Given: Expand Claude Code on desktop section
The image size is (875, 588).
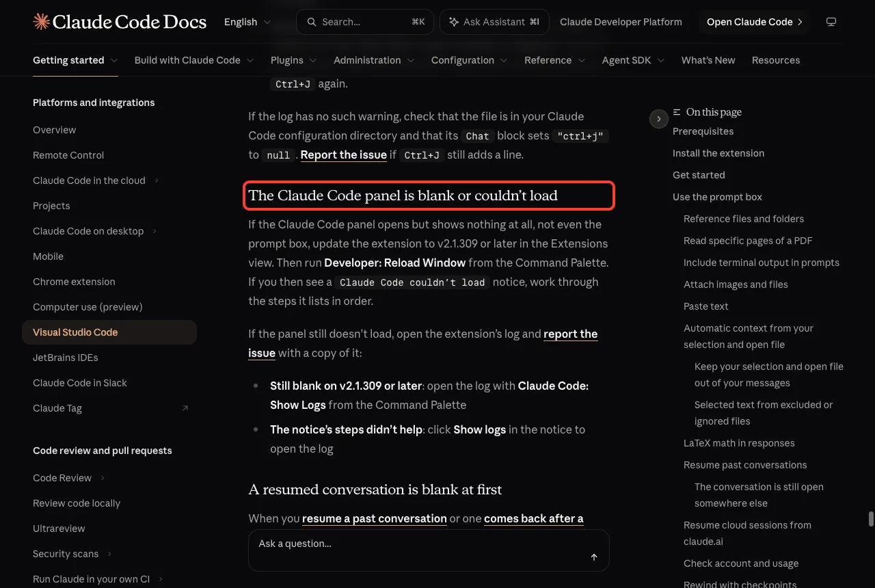Looking at the screenshot, I should [x=154, y=231].
